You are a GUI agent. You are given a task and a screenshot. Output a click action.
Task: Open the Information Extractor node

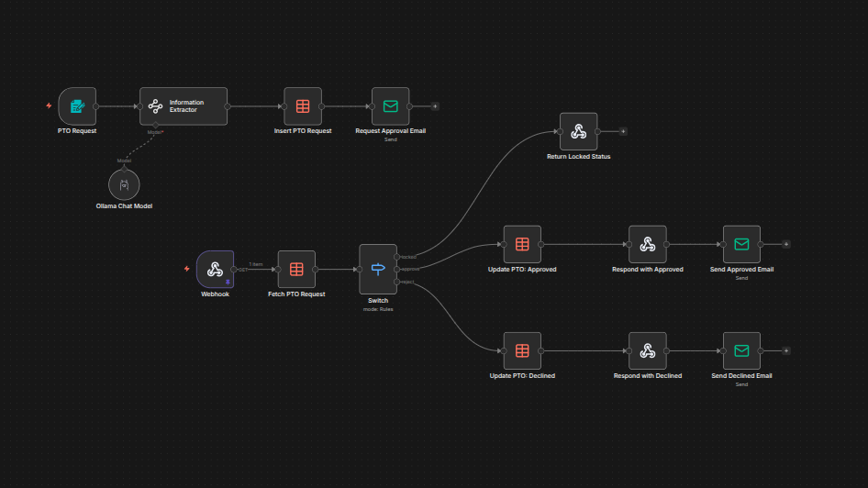pos(183,106)
